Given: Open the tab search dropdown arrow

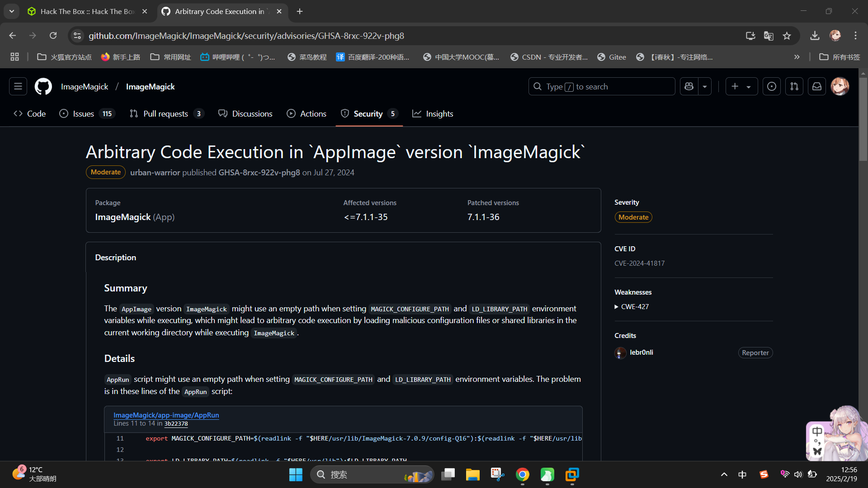Looking at the screenshot, I should click(x=12, y=11).
